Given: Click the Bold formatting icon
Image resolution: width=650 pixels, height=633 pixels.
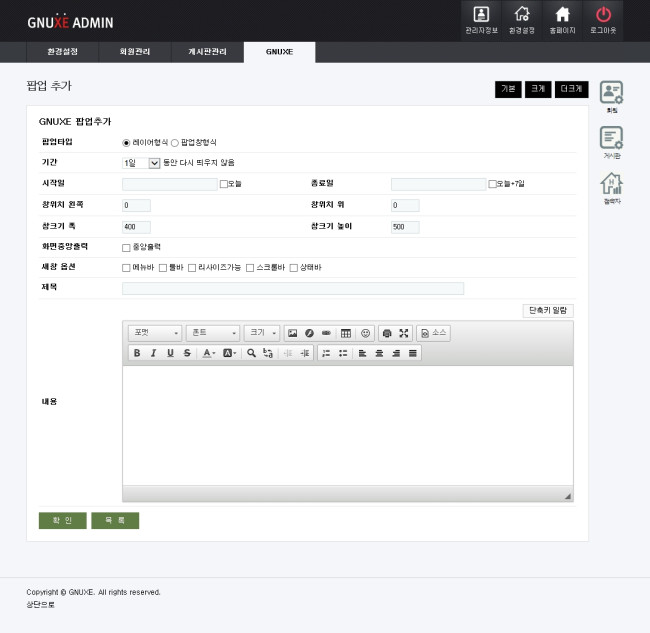Looking at the screenshot, I should pos(137,353).
